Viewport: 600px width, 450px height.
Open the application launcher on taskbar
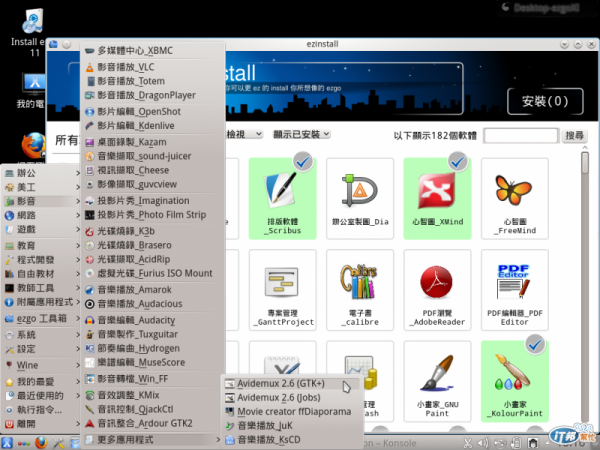[7, 443]
